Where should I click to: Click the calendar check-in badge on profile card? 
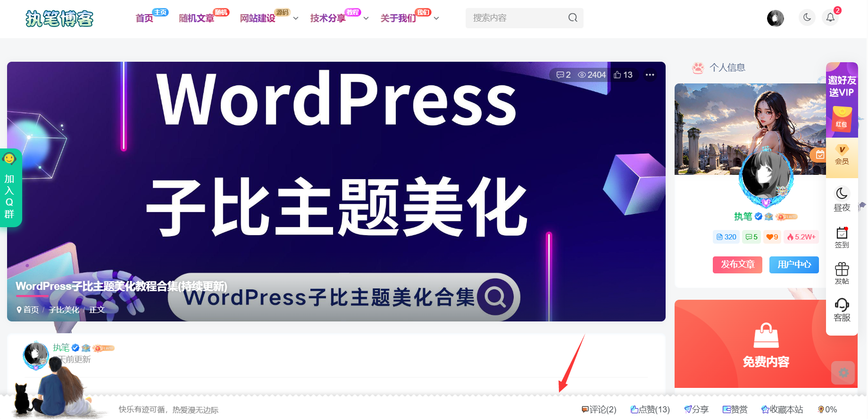820,155
